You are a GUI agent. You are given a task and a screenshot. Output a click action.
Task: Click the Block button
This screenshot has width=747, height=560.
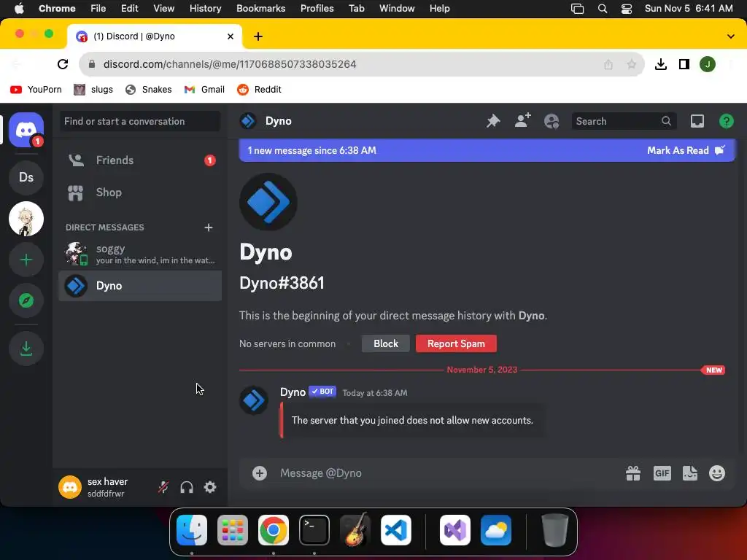click(385, 343)
